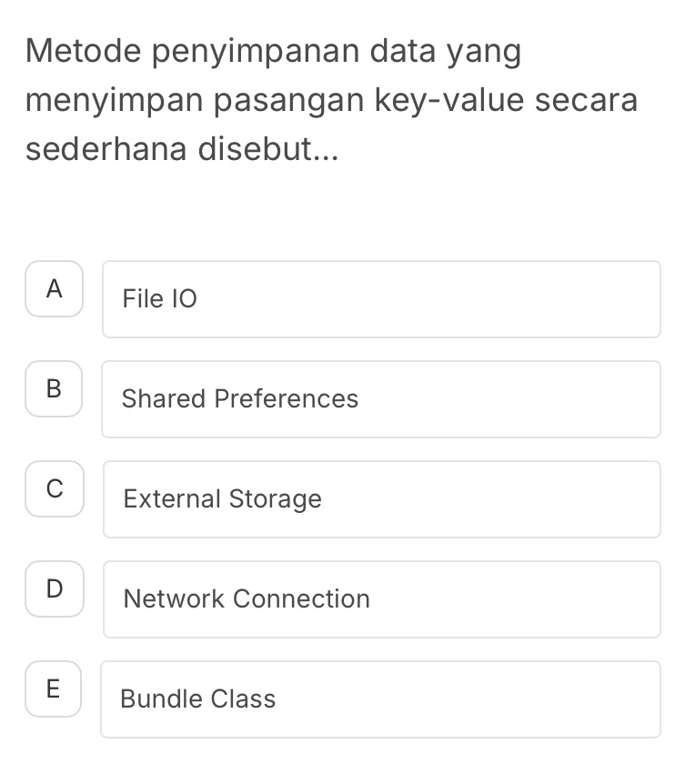This screenshot has height=784, width=675.
Task: Tap the Network Connection option box
Action: tap(381, 598)
